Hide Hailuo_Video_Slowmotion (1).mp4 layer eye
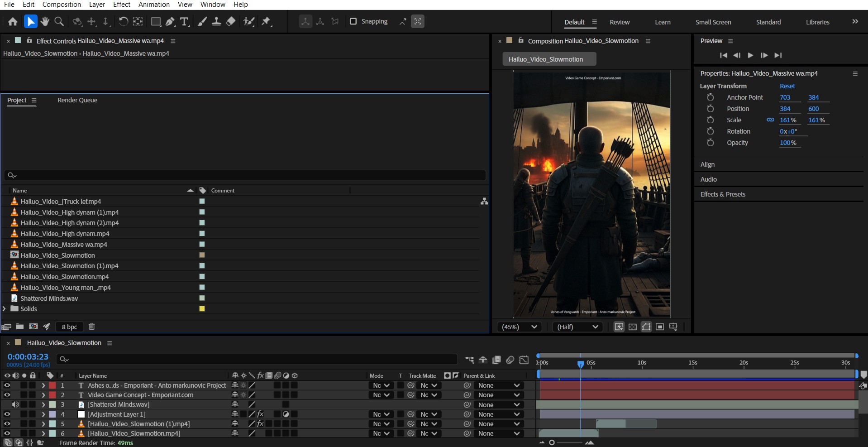 tap(7, 424)
